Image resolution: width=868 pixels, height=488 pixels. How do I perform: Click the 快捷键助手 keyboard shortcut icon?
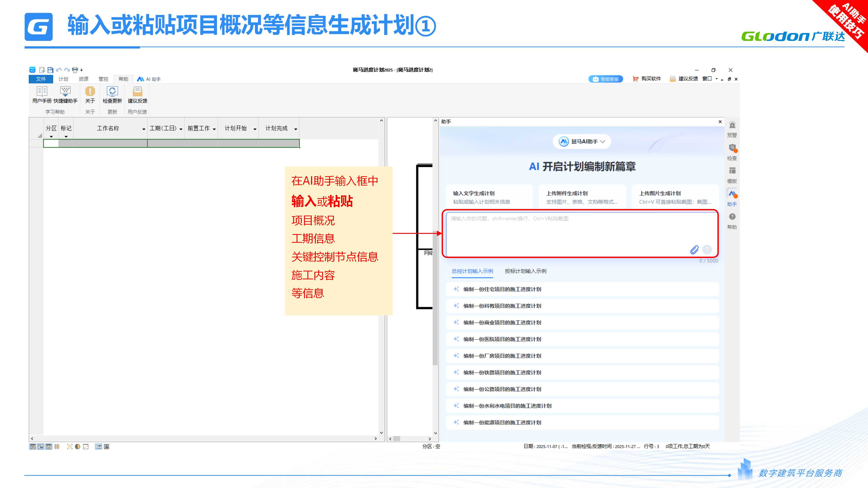pos(65,91)
